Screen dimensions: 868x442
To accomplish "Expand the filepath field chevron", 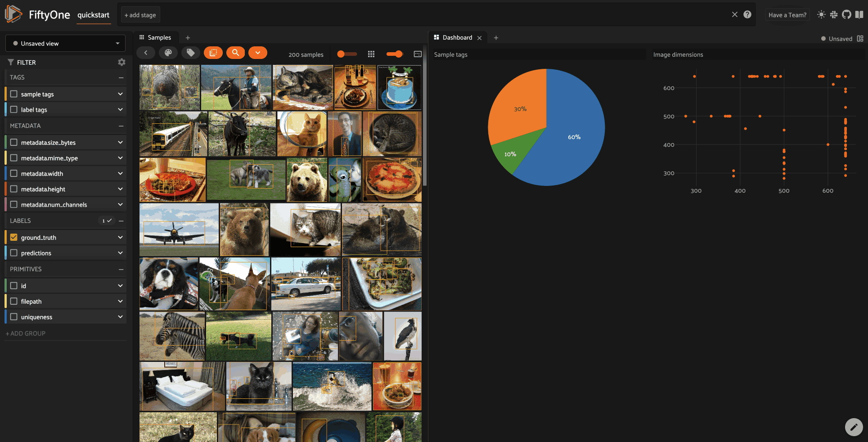I will [x=120, y=301].
